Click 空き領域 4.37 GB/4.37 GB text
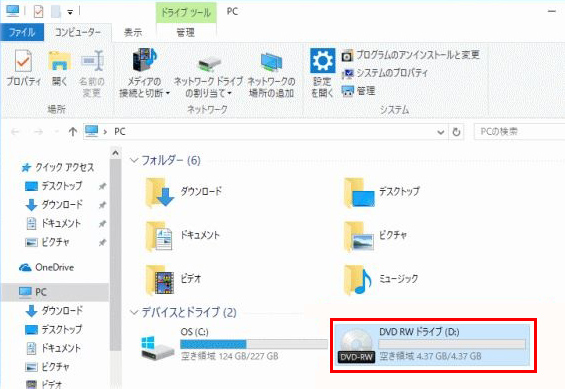 click(430, 357)
